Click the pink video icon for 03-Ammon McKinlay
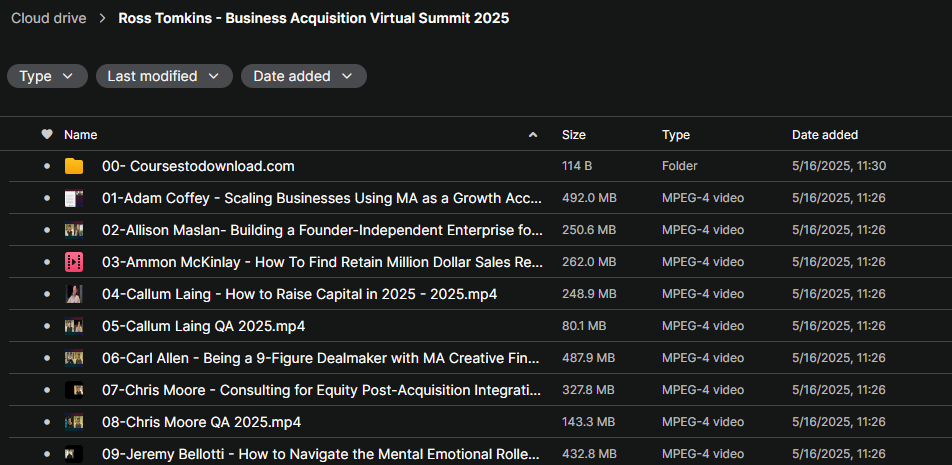 click(x=74, y=262)
